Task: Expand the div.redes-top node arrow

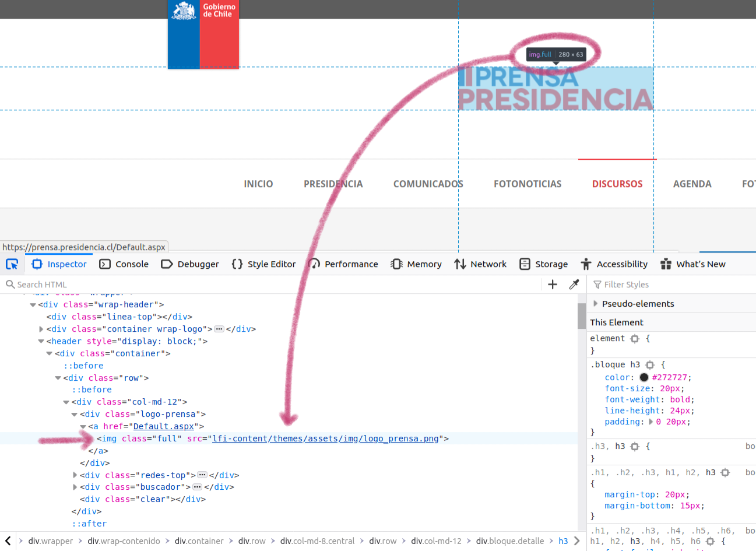Action: (75, 475)
